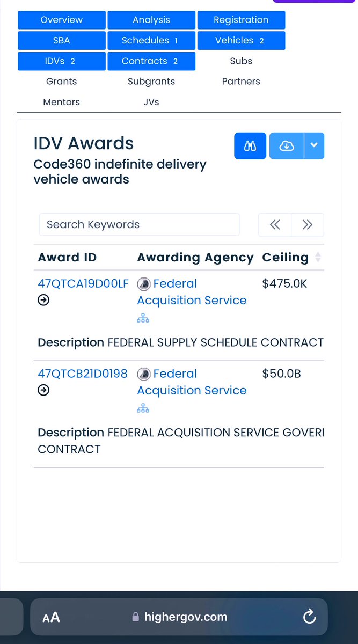The width and height of the screenshot is (358, 644).
Task: Click arrow icon under award 47QTCB21D0198
Action: click(43, 391)
